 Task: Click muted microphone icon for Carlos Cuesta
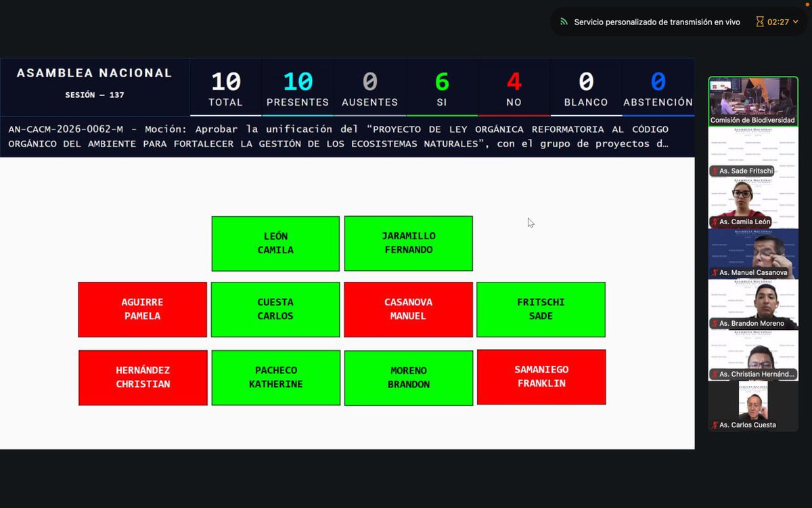coord(715,425)
